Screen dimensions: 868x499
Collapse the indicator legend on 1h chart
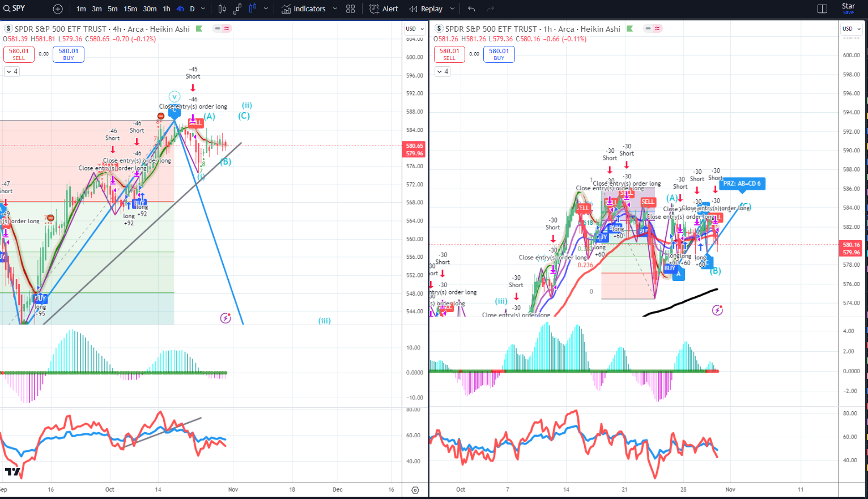point(442,71)
